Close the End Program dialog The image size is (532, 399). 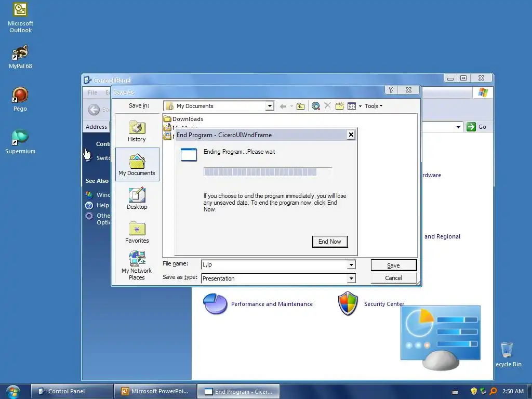click(351, 135)
